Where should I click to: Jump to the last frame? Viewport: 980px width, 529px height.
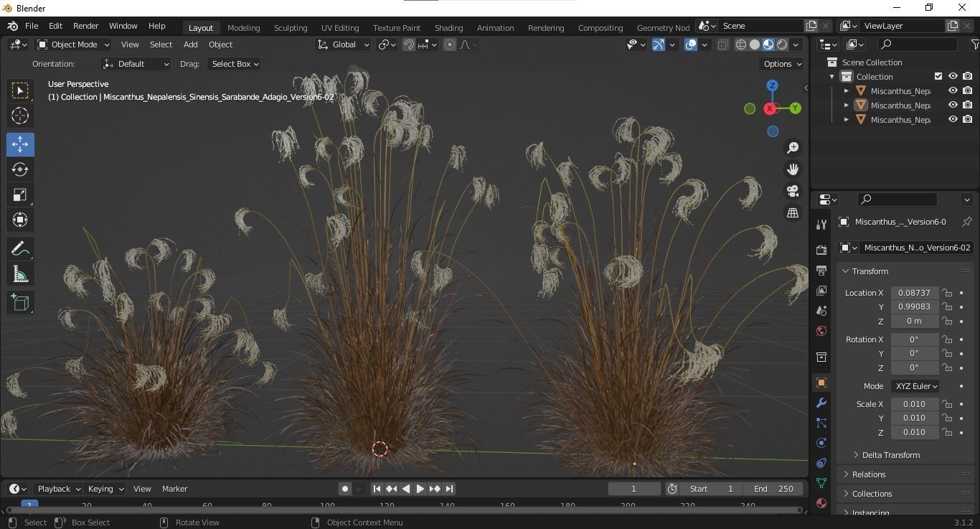tap(449, 489)
